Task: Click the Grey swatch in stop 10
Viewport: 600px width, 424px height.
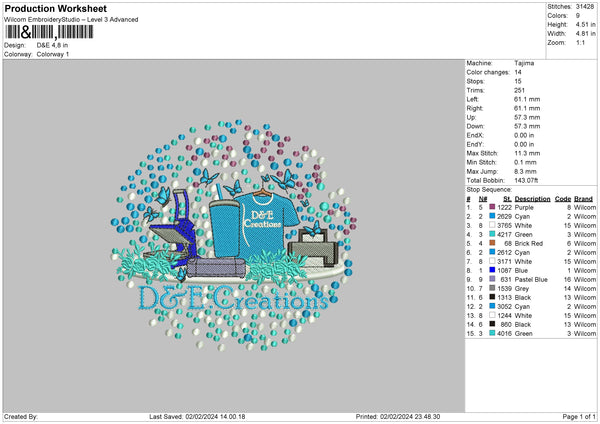Action: point(492,288)
